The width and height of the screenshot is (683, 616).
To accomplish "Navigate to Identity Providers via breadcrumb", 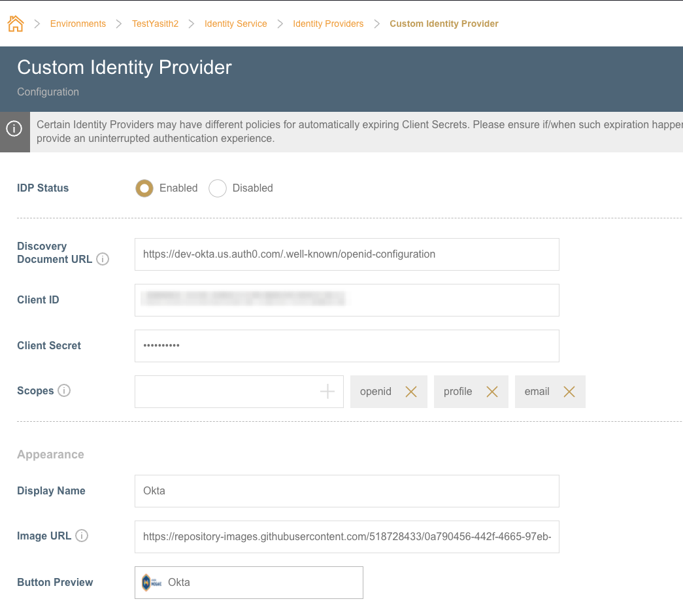I will [x=328, y=24].
